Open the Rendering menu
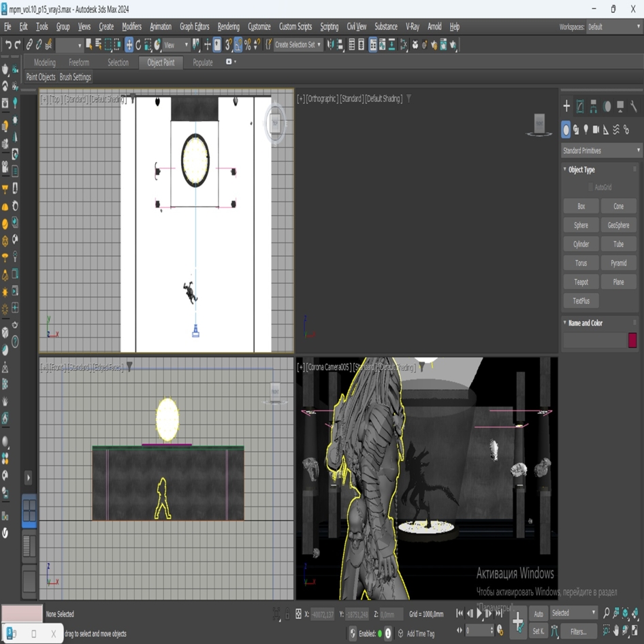This screenshot has width=644, height=644. (x=228, y=27)
